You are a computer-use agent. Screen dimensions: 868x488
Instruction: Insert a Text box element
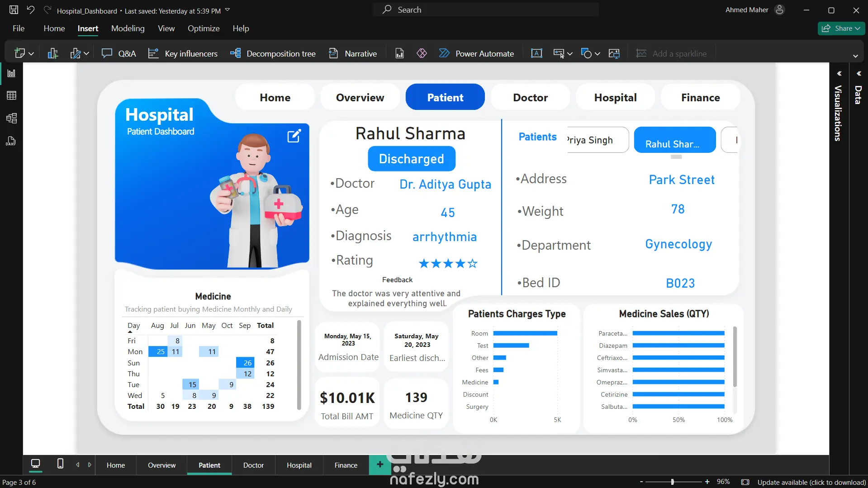[x=536, y=53]
